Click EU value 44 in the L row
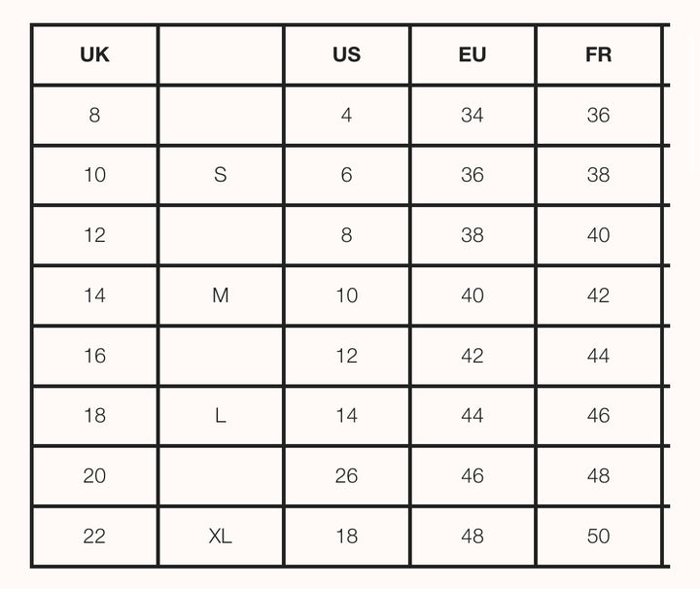Viewport: 700px width, 589px height. pyautogui.click(x=472, y=416)
